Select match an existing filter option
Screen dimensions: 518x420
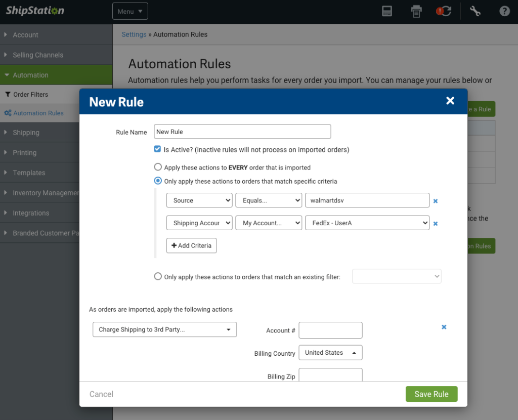158,277
